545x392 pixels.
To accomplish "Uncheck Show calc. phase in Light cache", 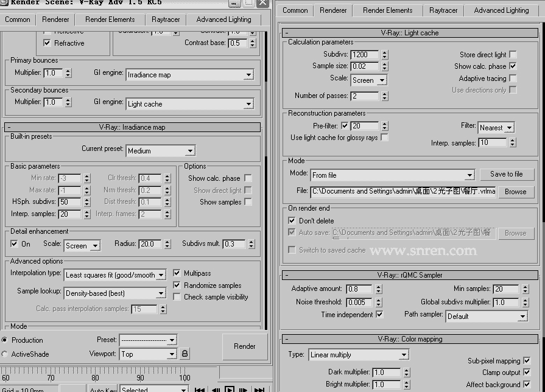I will point(513,66).
